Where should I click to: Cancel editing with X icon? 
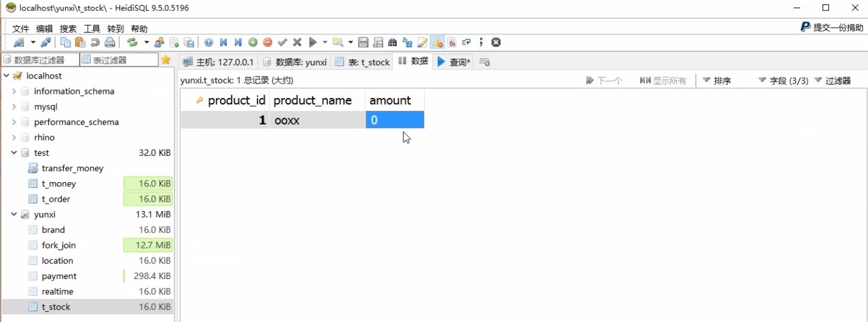tap(297, 42)
